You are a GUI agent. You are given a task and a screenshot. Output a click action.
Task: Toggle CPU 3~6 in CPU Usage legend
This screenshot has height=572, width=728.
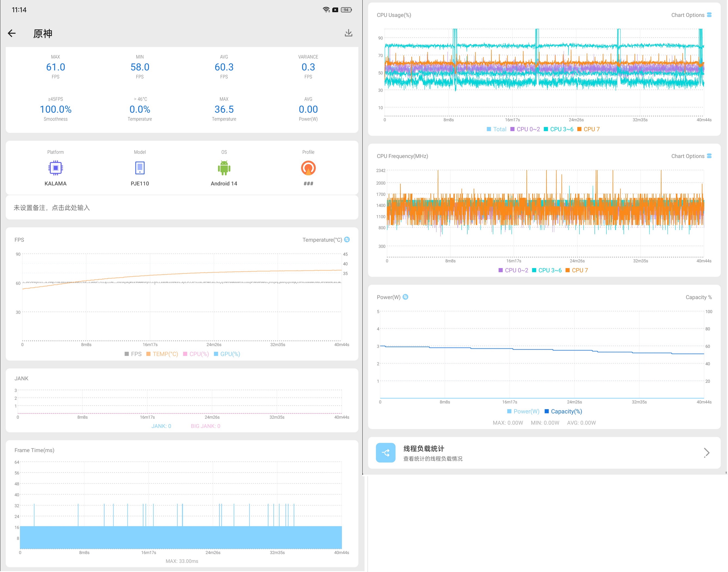click(559, 129)
